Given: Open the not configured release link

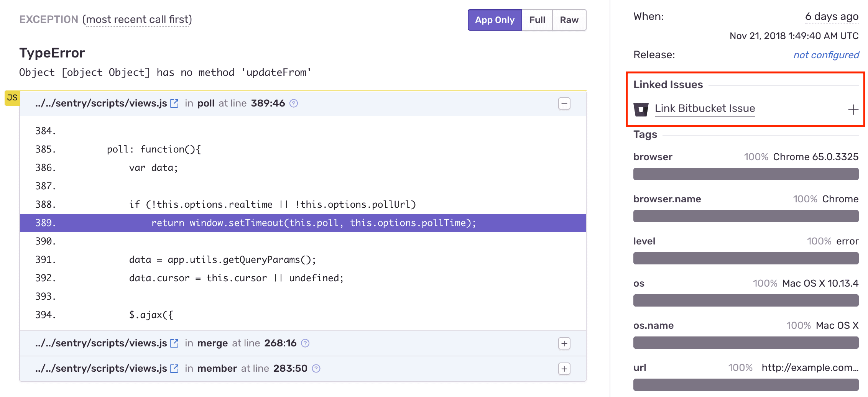Looking at the screenshot, I should click(825, 55).
